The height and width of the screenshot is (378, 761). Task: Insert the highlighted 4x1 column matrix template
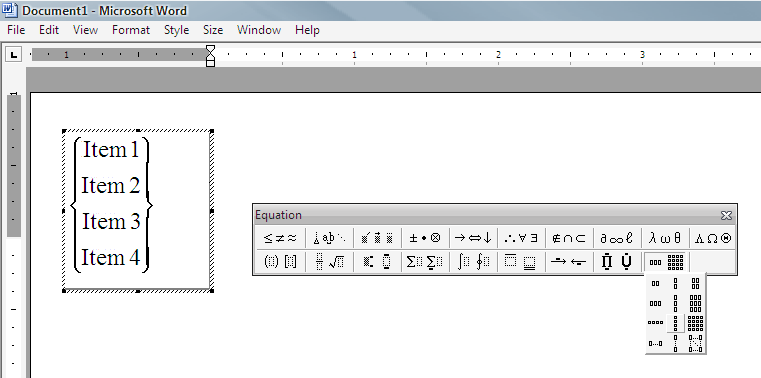click(676, 323)
